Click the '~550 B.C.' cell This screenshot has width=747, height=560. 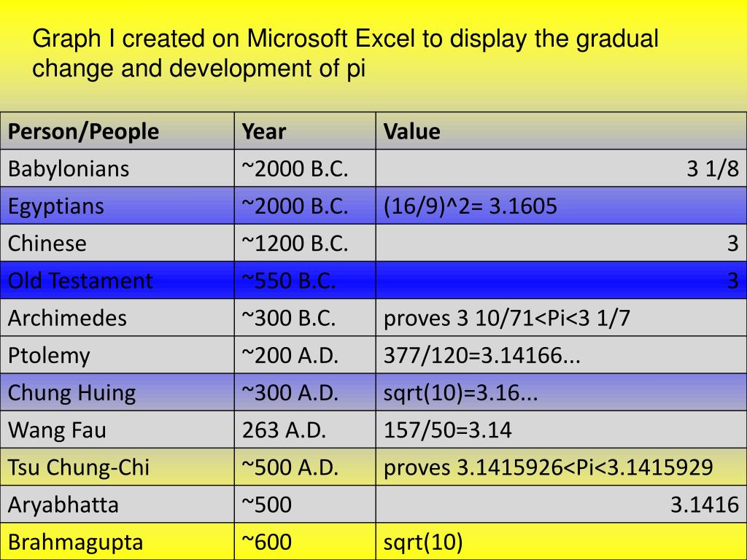(305, 280)
